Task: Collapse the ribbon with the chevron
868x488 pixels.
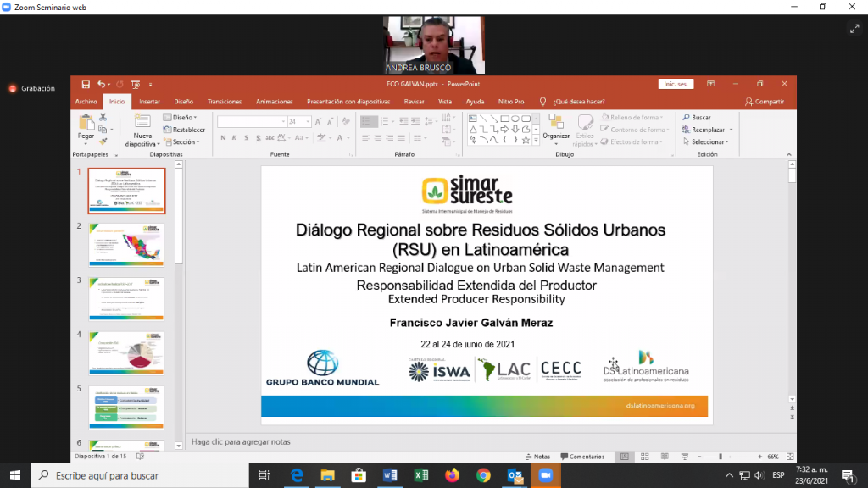Action: pyautogui.click(x=789, y=154)
